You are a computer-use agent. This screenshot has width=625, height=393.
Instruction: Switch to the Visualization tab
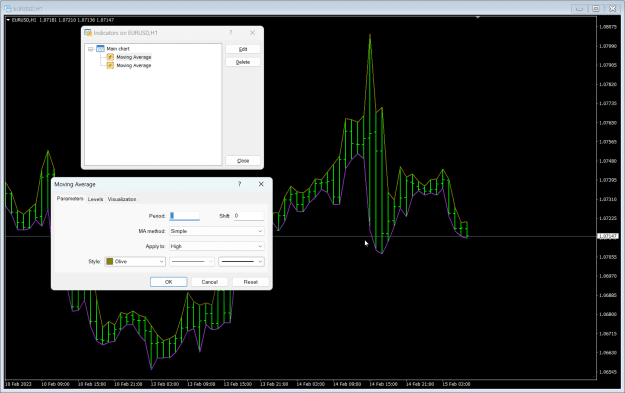pyautogui.click(x=122, y=199)
